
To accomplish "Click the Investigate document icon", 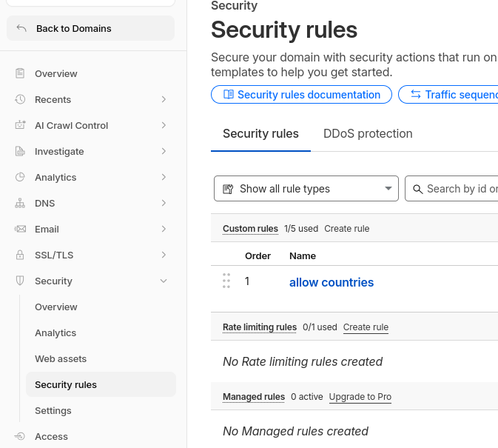I will 20,151.
